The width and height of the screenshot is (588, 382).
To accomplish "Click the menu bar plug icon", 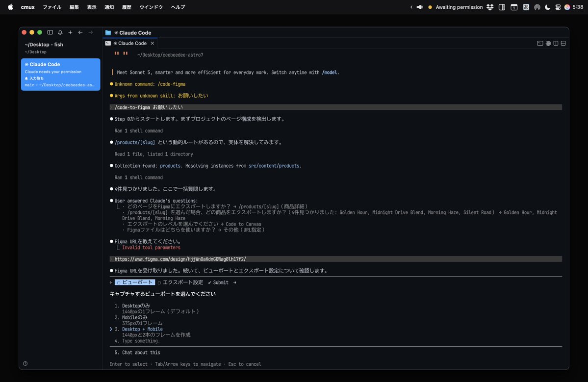I will 420,7.
